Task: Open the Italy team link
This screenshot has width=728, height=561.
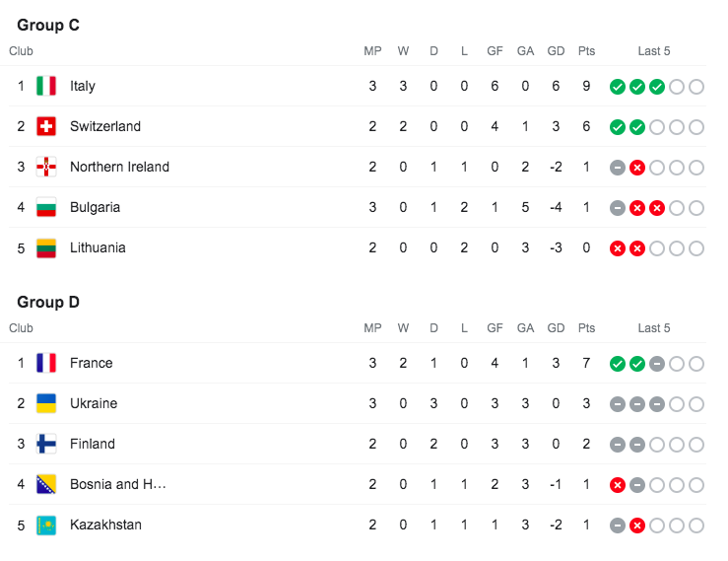Action: click(x=83, y=86)
